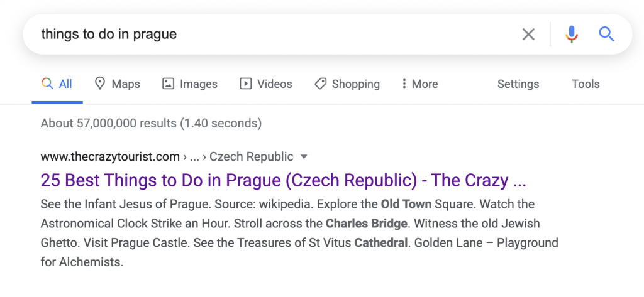Image resolution: width=644 pixels, height=297 pixels.
Task: Expand the More search categories menu
Action: [419, 84]
